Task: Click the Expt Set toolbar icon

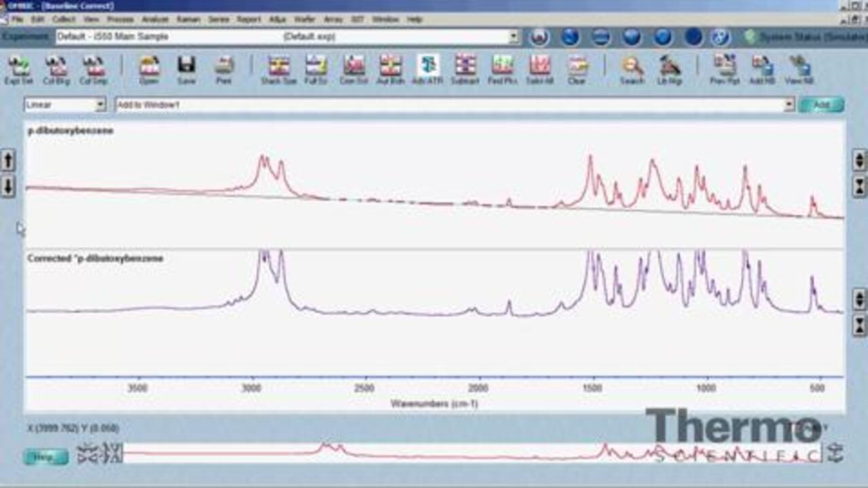Action: (x=19, y=67)
